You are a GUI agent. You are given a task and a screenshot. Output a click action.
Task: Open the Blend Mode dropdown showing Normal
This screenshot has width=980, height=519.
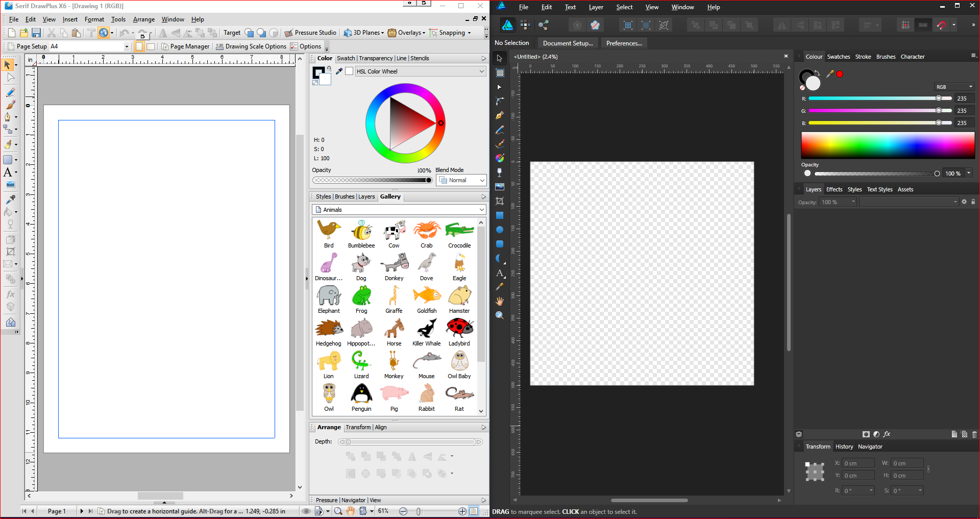pos(461,180)
